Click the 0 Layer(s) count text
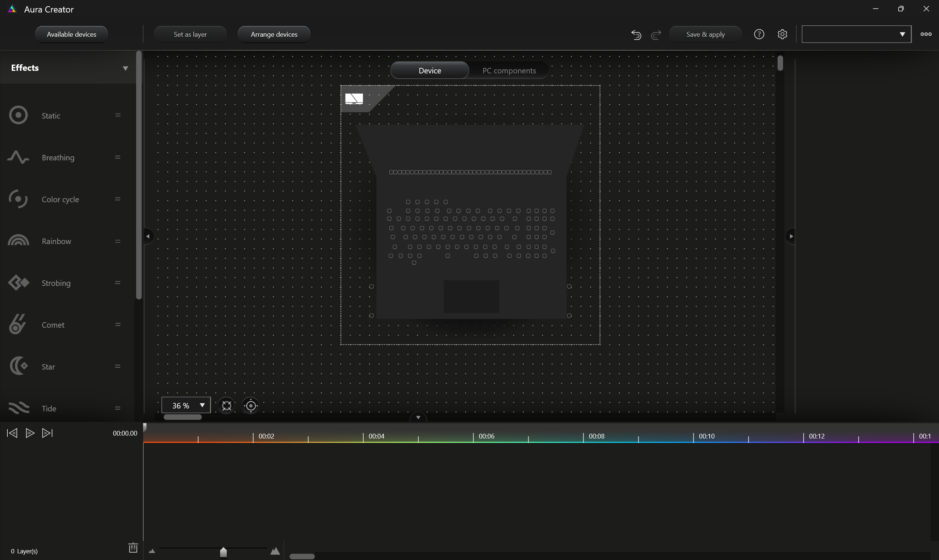939x560 pixels. tap(24, 551)
